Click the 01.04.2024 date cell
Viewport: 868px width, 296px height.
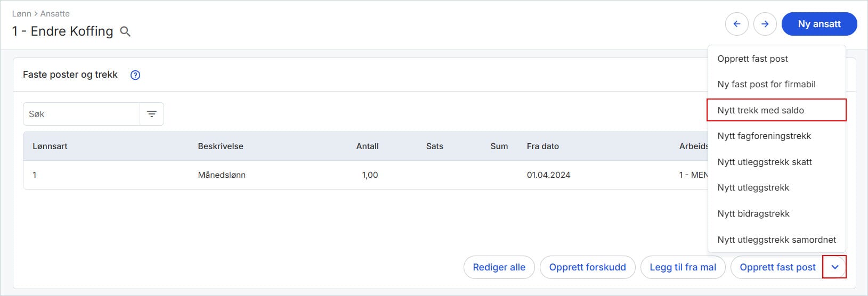tap(548, 175)
